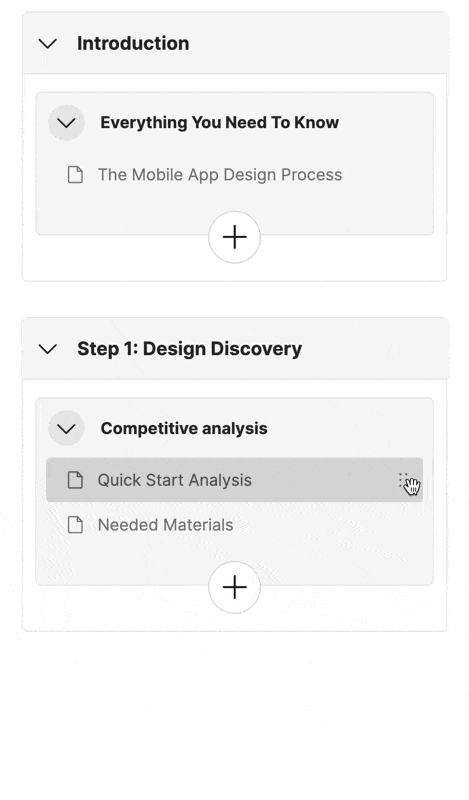
Task: Select the Introduction section title
Action: [x=133, y=43]
